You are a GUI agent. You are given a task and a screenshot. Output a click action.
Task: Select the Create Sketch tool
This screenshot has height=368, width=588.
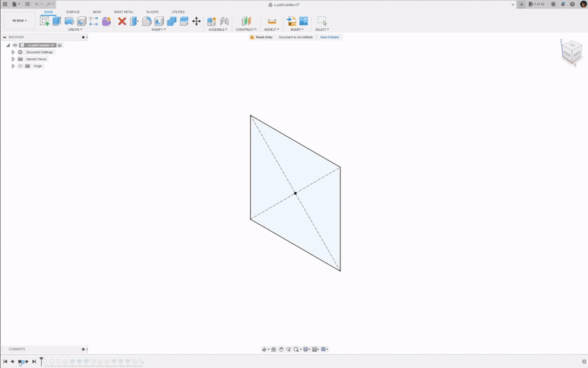point(44,21)
